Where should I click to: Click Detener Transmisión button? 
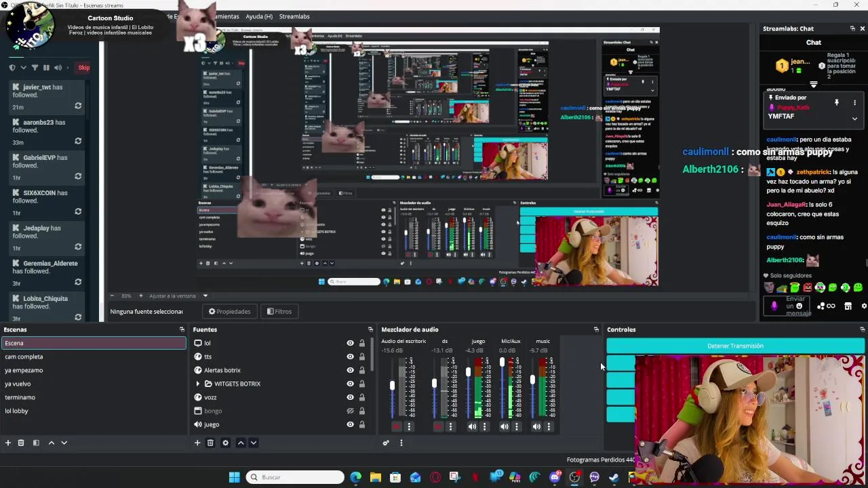point(735,346)
